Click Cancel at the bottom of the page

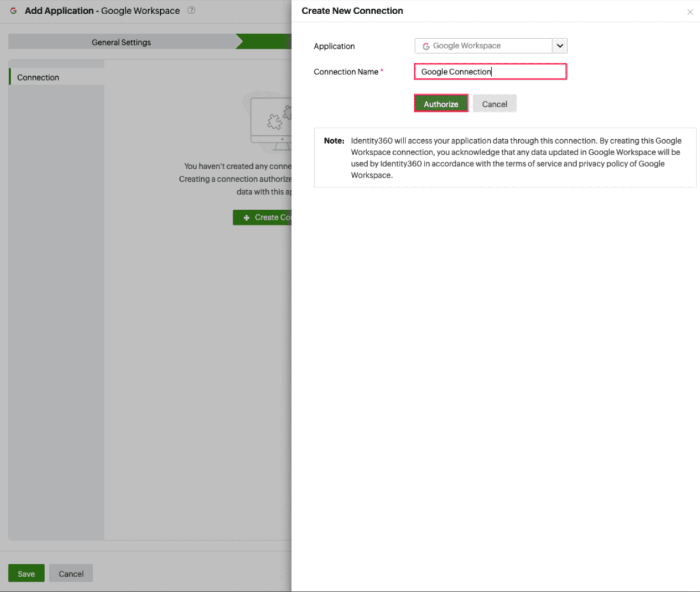pos(70,573)
